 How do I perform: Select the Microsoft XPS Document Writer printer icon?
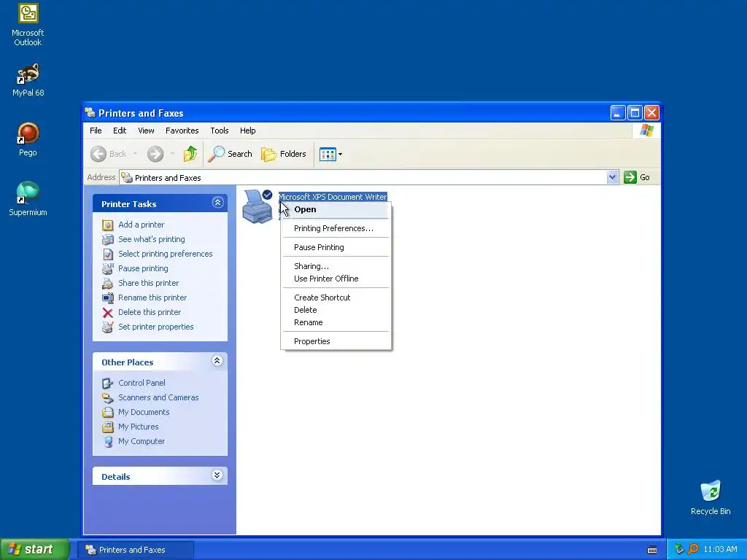(x=258, y=206)
